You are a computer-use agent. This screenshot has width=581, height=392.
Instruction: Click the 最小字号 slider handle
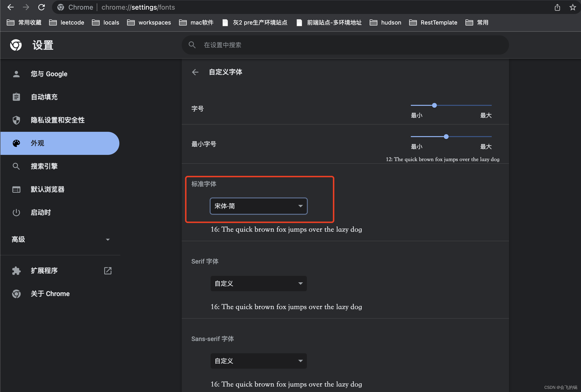pyautogui.click(x=446, y=137)
